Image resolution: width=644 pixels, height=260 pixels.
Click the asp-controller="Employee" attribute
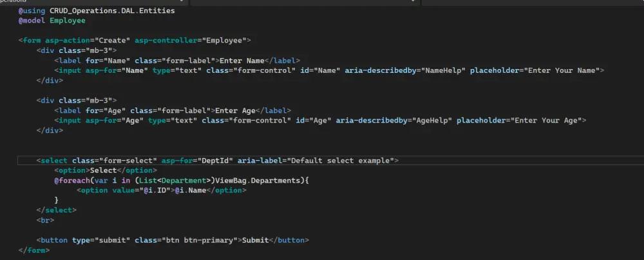(x=191, y=40)
